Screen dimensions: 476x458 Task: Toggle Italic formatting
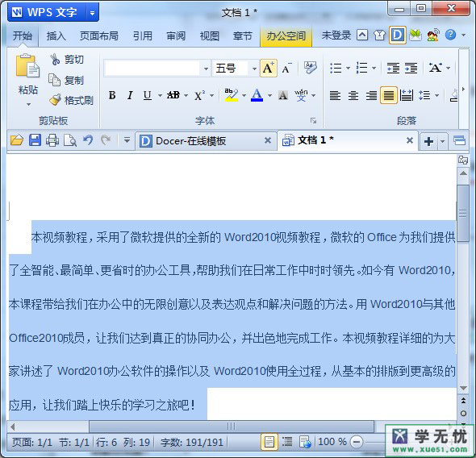click(130, 95)
